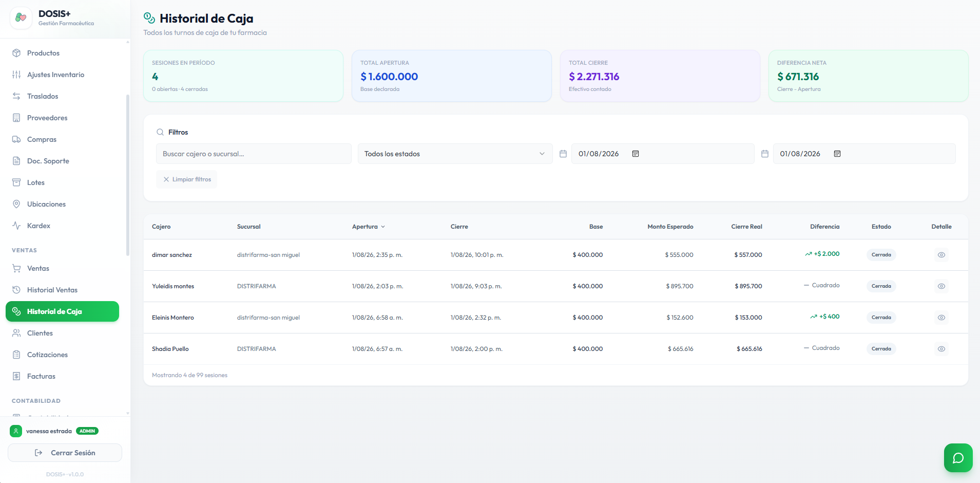Image resolution: width=980 pixels, height=483 pixels.
Task: Click the Ubicaciones pin icon
Action: click(16, 204)
